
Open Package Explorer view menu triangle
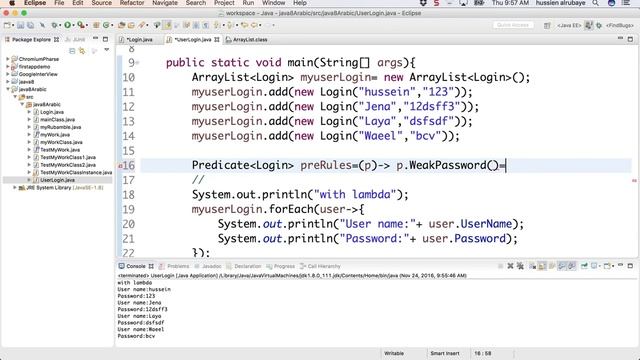(x=107, y=50)
